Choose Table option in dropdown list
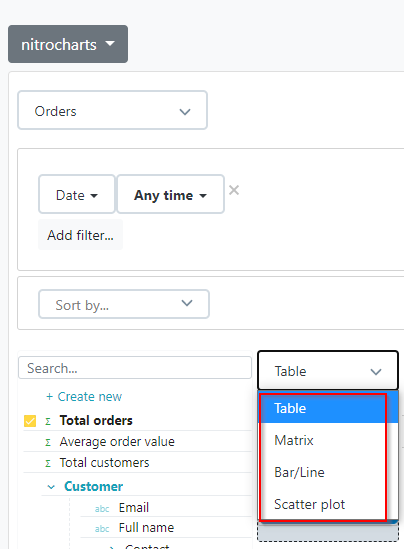 (328, 408)
